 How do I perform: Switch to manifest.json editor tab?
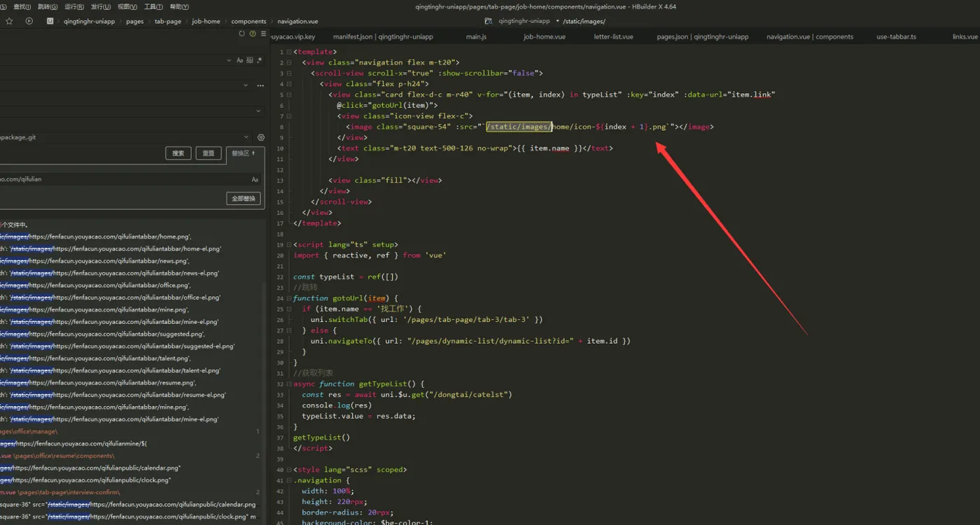tap(383, 36)
